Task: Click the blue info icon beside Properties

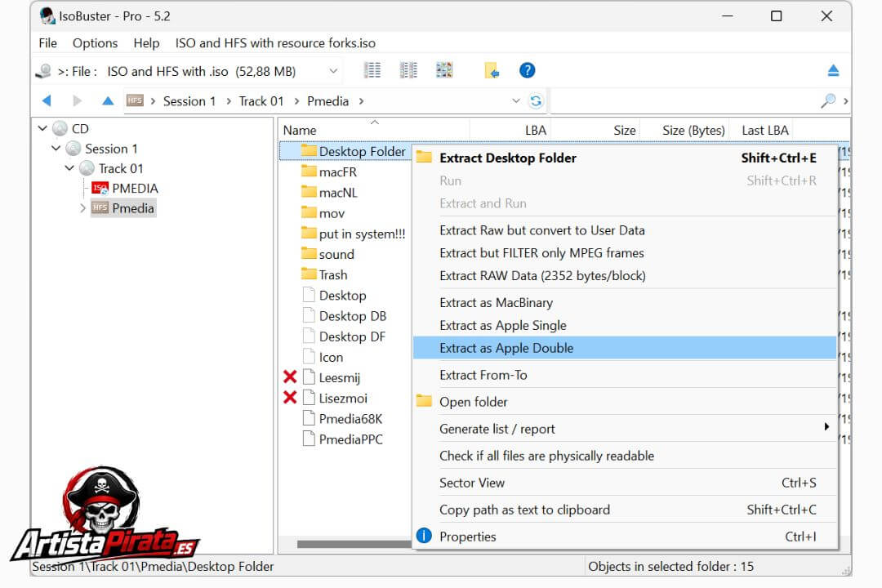Action: click(x=424, y=536)
